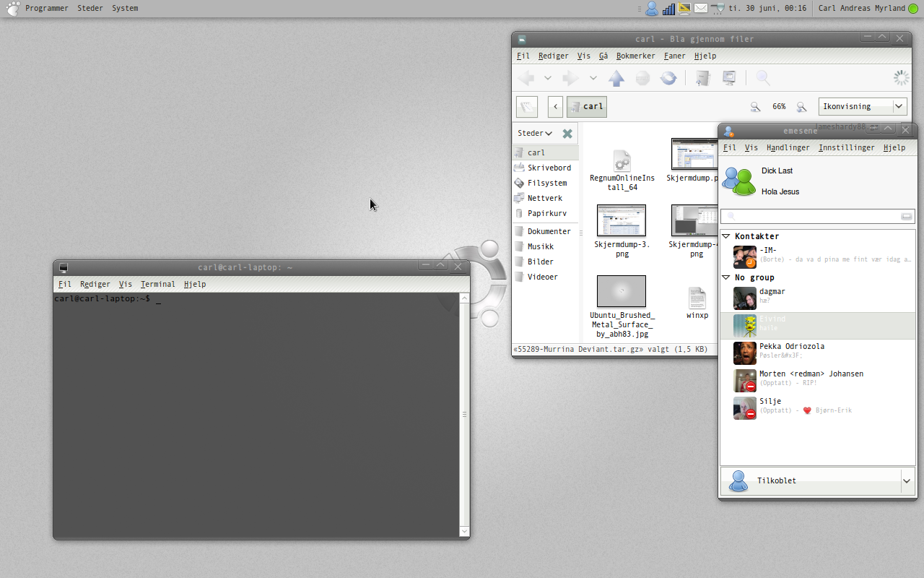Click the path bar left-arrow button

[x=555, y=107]
